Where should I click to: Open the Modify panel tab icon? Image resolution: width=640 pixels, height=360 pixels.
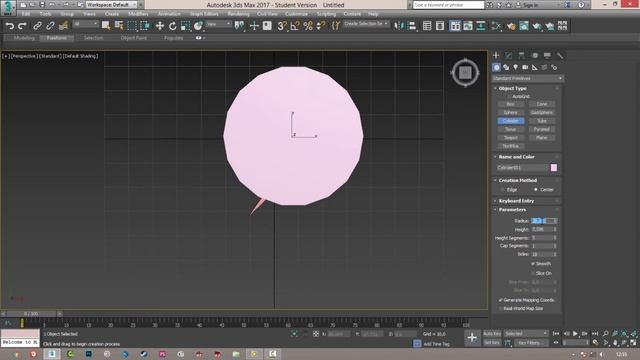tap(509, 55)
